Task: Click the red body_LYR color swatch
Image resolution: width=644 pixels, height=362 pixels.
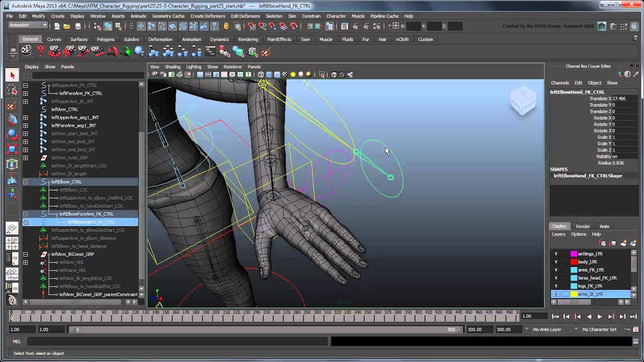Action: pos(574,262)
